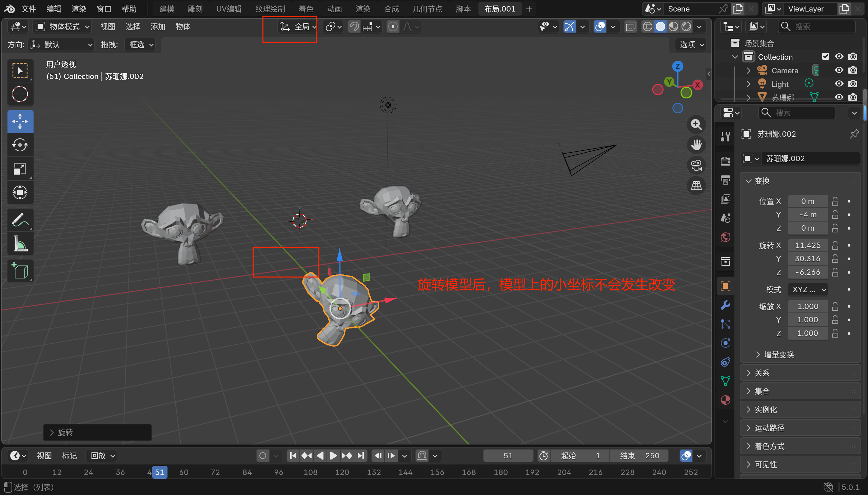This screenshot has height=495, width=868.
Task: Uncheck the Collection exclude checkbox
Action: click(x=825, y=57)
